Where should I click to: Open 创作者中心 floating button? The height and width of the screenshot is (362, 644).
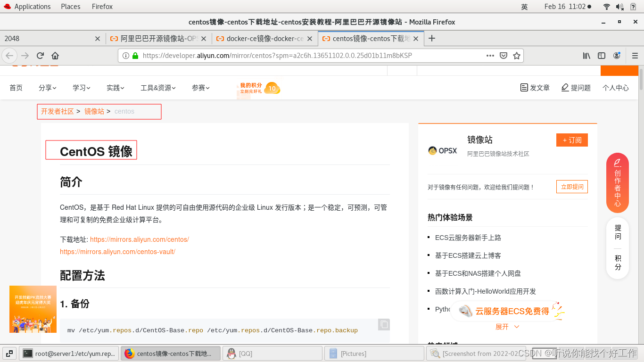tap(618, 183)
